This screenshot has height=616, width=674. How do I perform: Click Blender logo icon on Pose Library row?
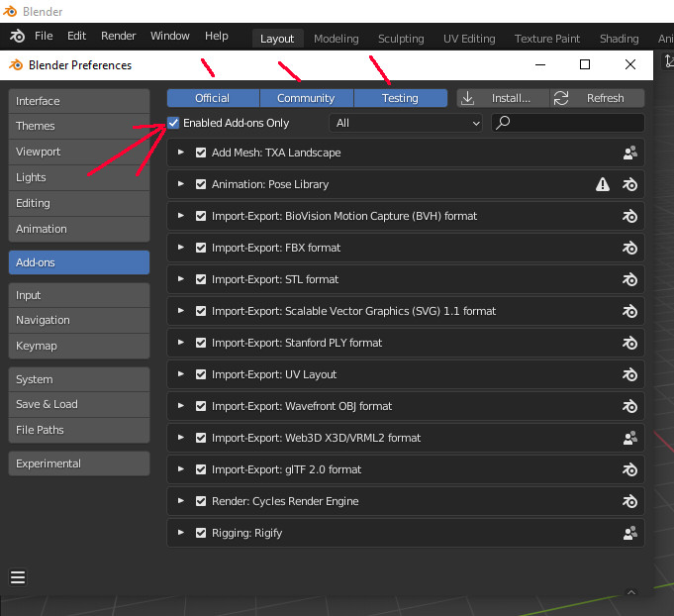coord(630,184)
